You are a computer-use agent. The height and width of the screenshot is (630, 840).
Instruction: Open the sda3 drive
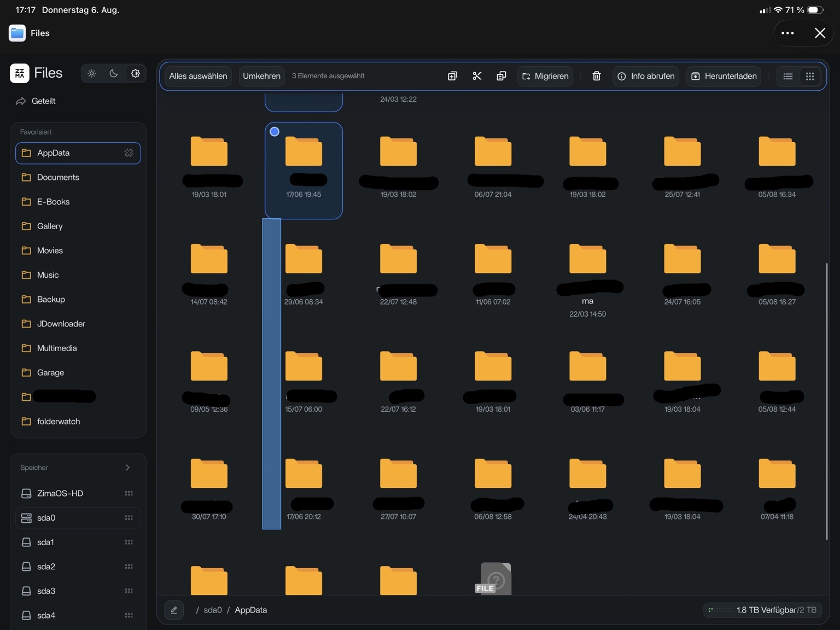point(78,591)
